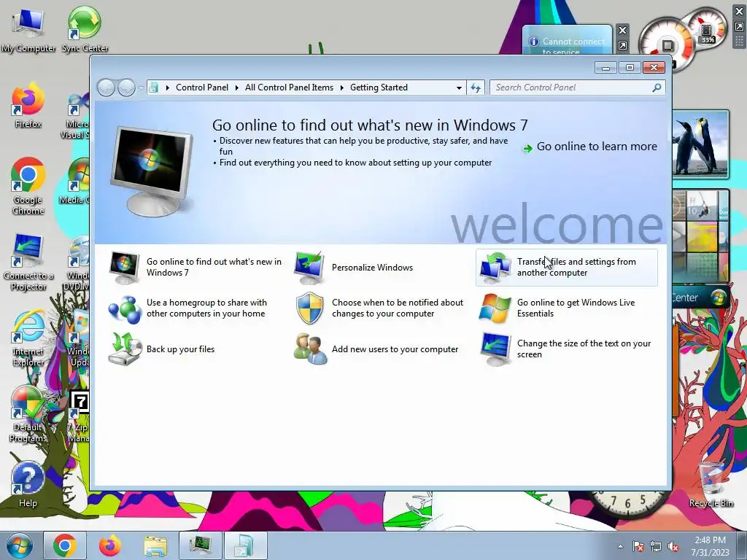The image size is (747, 560).
Task: Click the Getting Started breadcrumb
Action: [x=379, y=87]
